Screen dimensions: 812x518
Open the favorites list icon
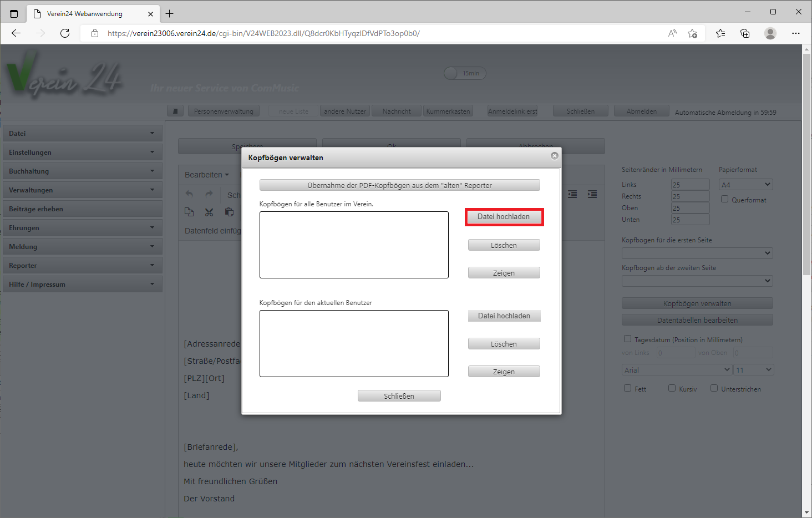coord(720,33)
